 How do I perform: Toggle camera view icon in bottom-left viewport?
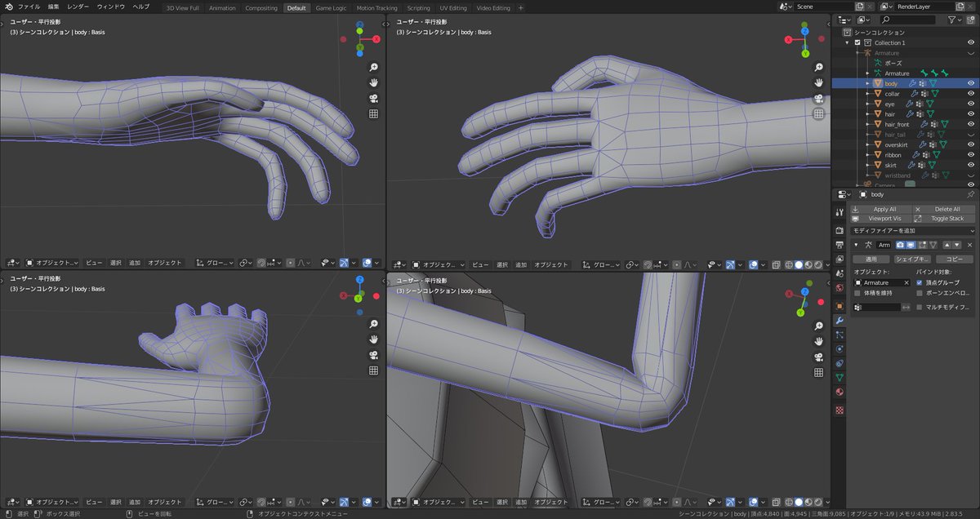point(373,355)
